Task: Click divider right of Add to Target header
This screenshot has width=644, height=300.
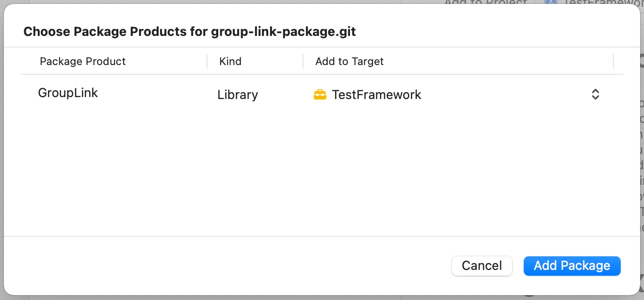Action: click(613, 62)
